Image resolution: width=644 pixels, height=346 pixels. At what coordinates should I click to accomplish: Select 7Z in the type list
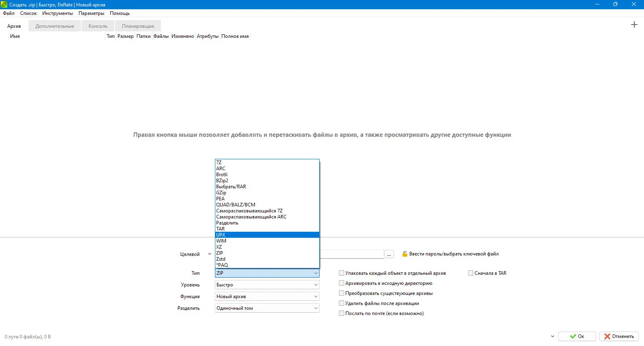267,163
